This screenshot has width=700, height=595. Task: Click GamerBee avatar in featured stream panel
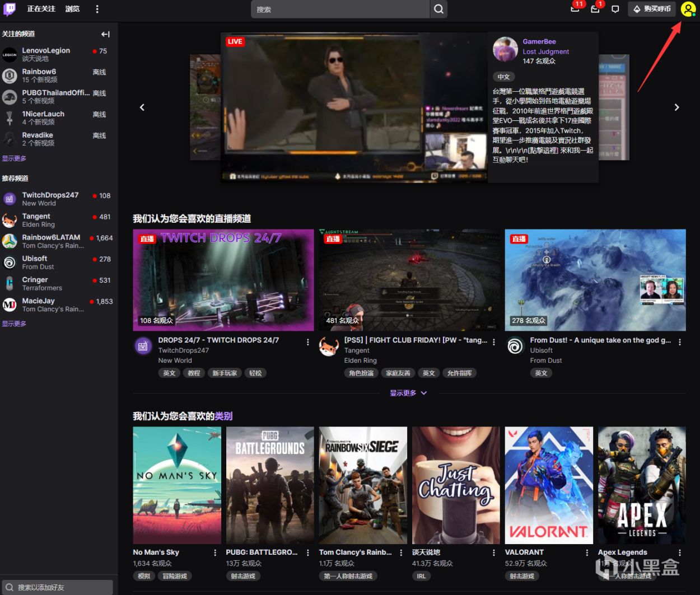505,49
